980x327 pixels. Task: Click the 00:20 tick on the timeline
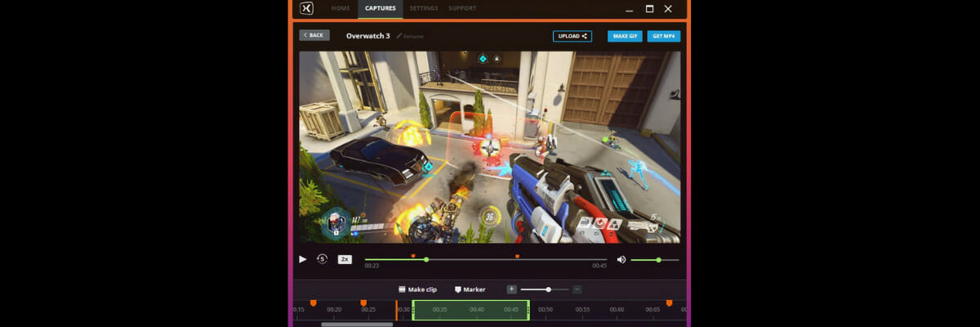334,310
